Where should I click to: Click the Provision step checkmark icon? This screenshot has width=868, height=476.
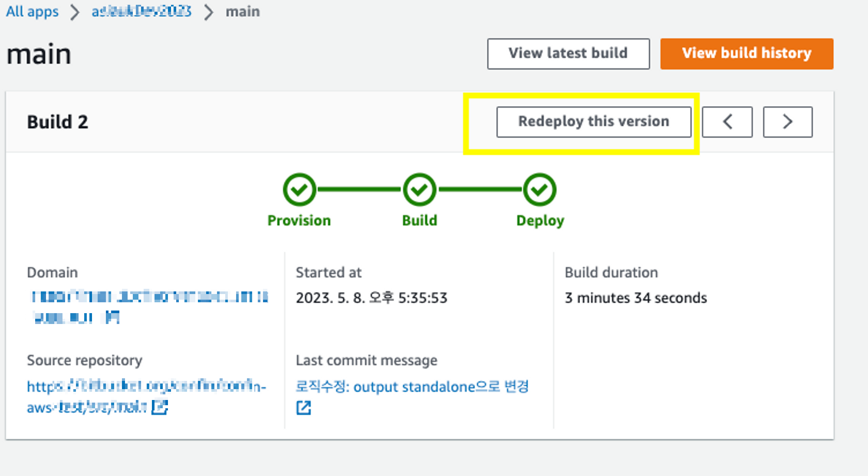tap(299, 190)
